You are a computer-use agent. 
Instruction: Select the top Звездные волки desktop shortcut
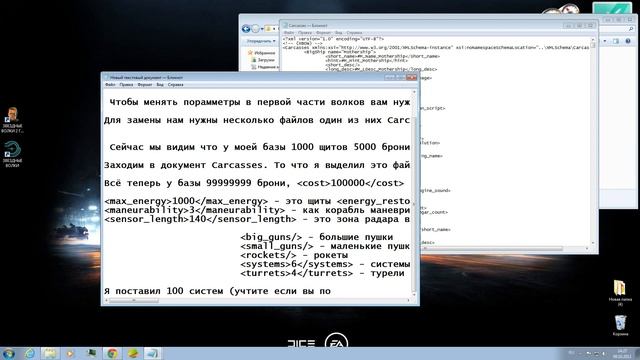pyautogui.click(x=12, y=120)
